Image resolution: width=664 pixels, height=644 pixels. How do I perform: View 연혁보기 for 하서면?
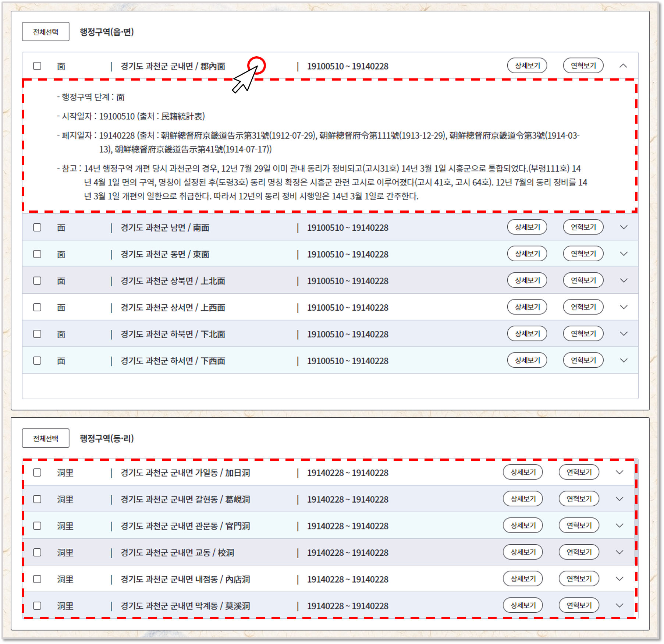(583, 360)
